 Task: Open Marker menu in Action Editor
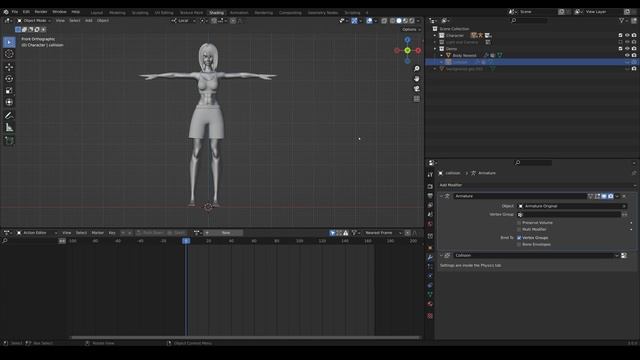tap(98, 233)
